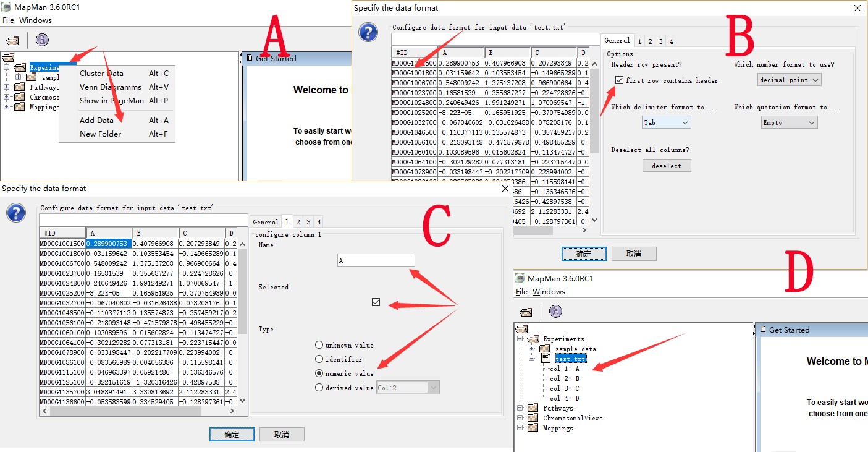Open the 'decimal point' number format dropdown
Screen dimensions: 868x452
tap(789, 80)
